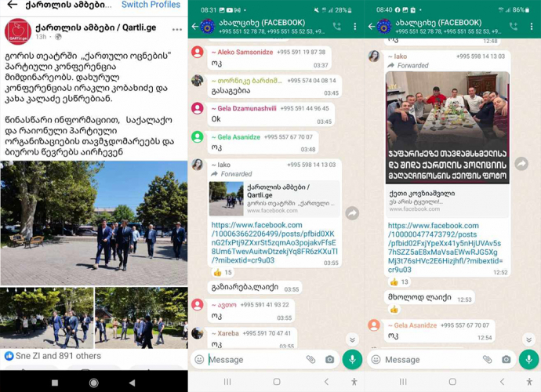The height and width of the screenshot is (392, 541).
Task: Go back from the right WhatsApp chat
Action: (372, 26)
